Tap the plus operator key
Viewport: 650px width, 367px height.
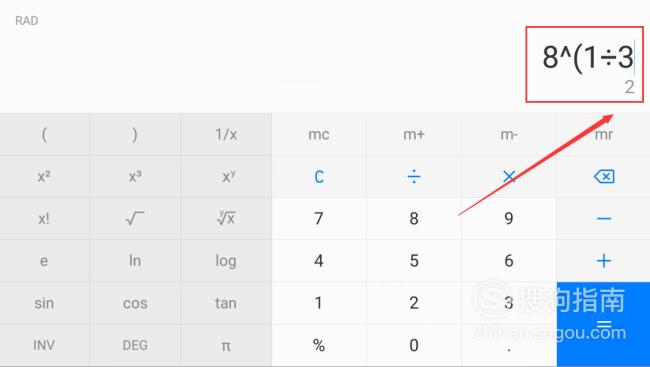pyautogui.click(x=604, y=261)
